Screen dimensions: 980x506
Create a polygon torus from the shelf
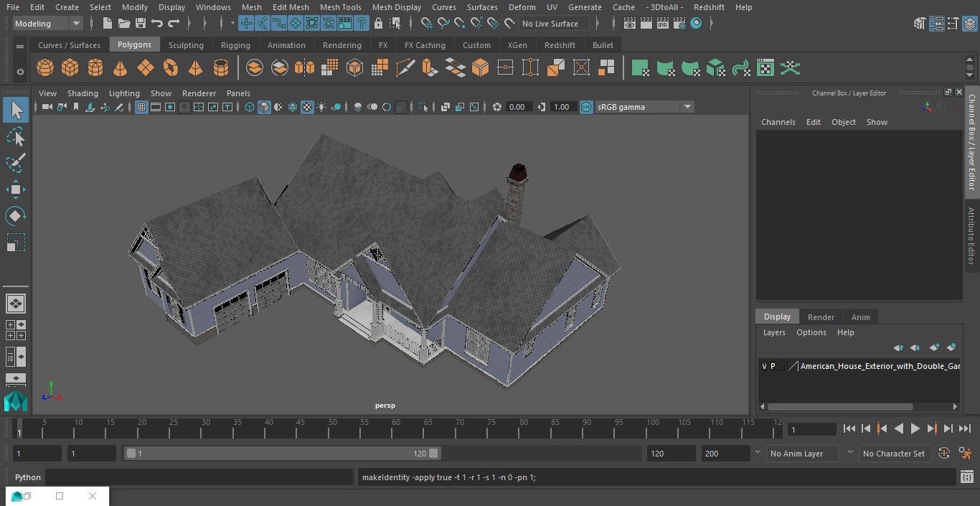(171, 68)
